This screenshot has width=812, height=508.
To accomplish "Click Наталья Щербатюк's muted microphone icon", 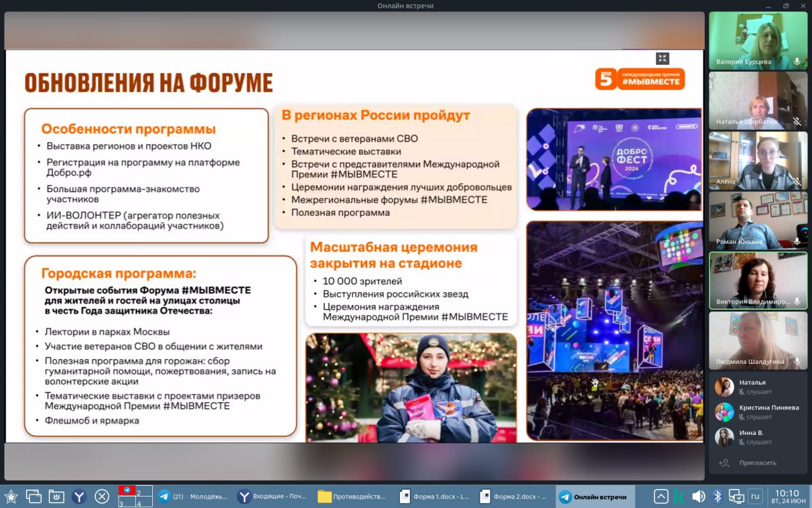I will (x=797, y=121).
